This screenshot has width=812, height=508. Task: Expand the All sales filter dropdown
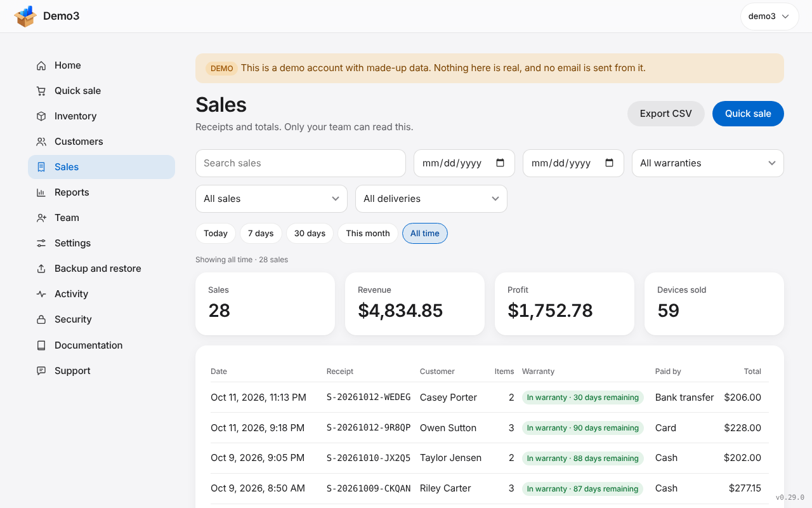click(272, 199)
